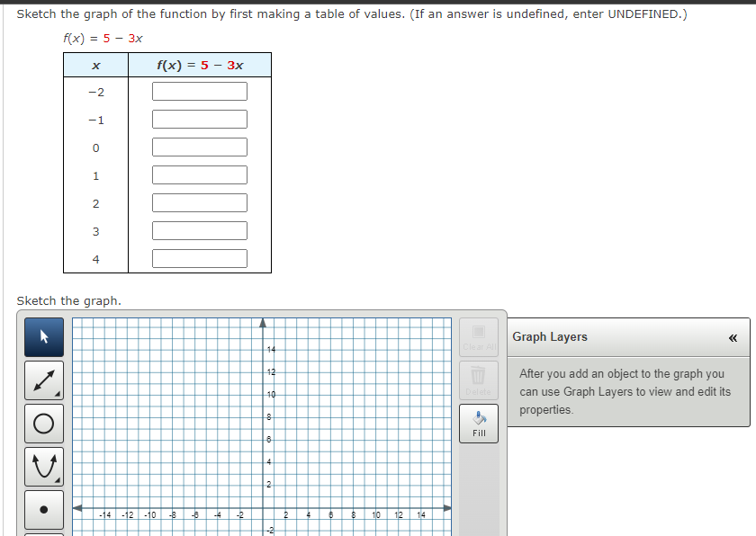Click inside the f(0) answer box
Screen dimensions: 756x536
(x=200, y=147)
